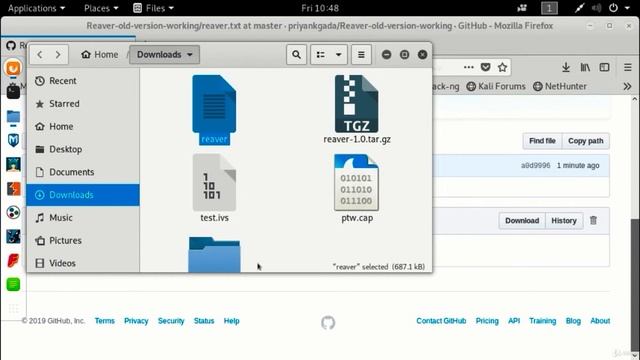Select the reaver-1.0.tar.gz archive icon
This screenshot has height=360, width=640.
(357, 104)
